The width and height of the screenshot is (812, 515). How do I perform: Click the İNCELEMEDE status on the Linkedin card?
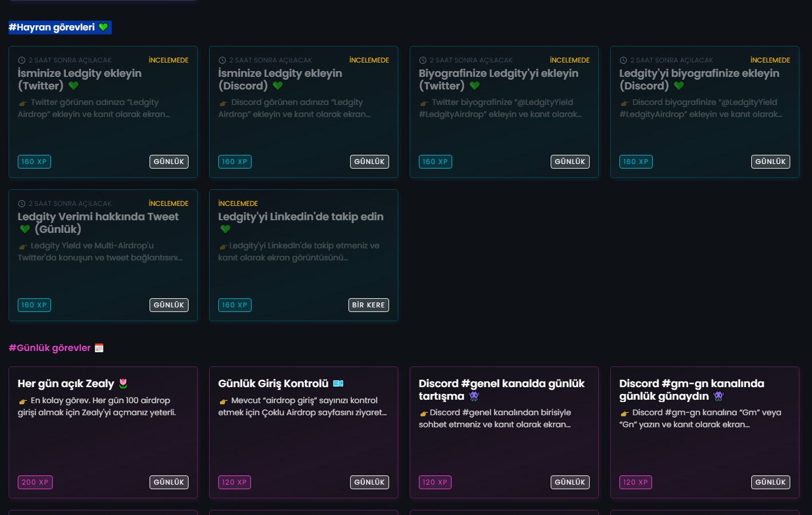coord(238,204)
